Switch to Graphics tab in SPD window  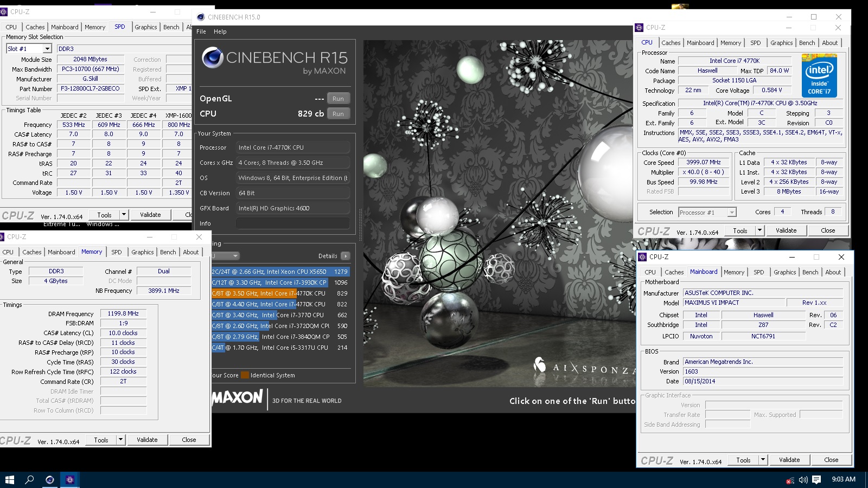(x=146, y=27)
